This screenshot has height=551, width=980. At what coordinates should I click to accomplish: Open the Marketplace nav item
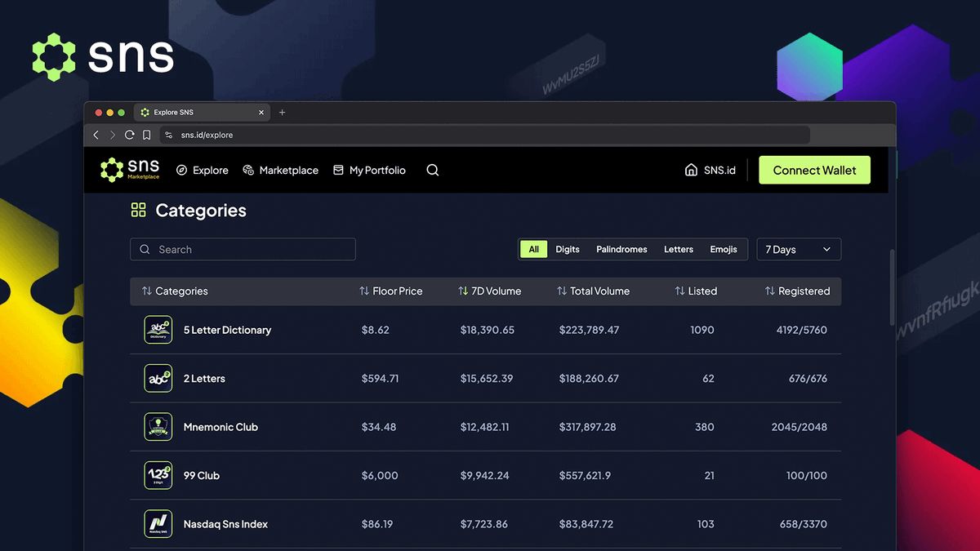pos(281,171)
